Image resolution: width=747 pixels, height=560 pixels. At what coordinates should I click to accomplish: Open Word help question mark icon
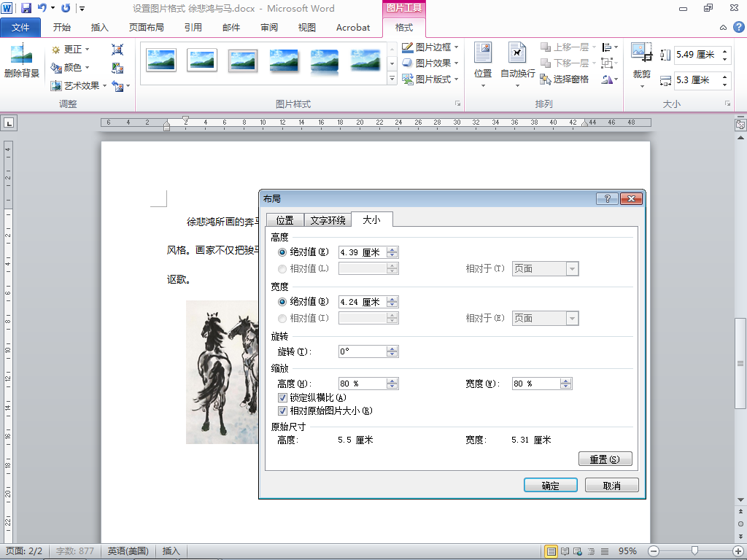[x=738, y=27]
